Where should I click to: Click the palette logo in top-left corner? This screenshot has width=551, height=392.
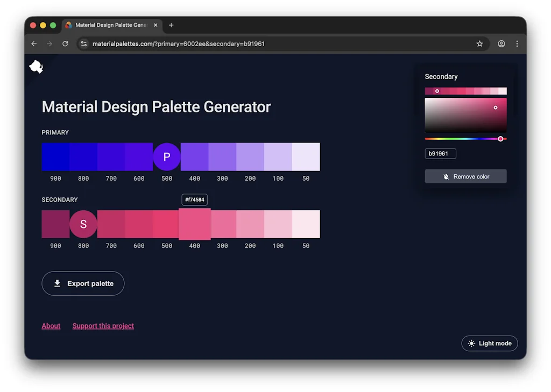pos(36,66)
